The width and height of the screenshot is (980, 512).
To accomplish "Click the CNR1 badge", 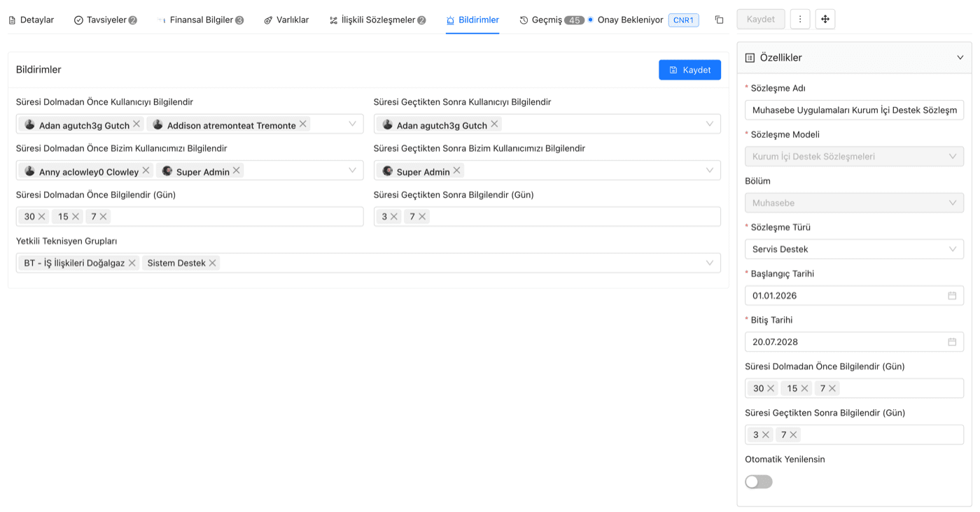I will pos(683,20).
